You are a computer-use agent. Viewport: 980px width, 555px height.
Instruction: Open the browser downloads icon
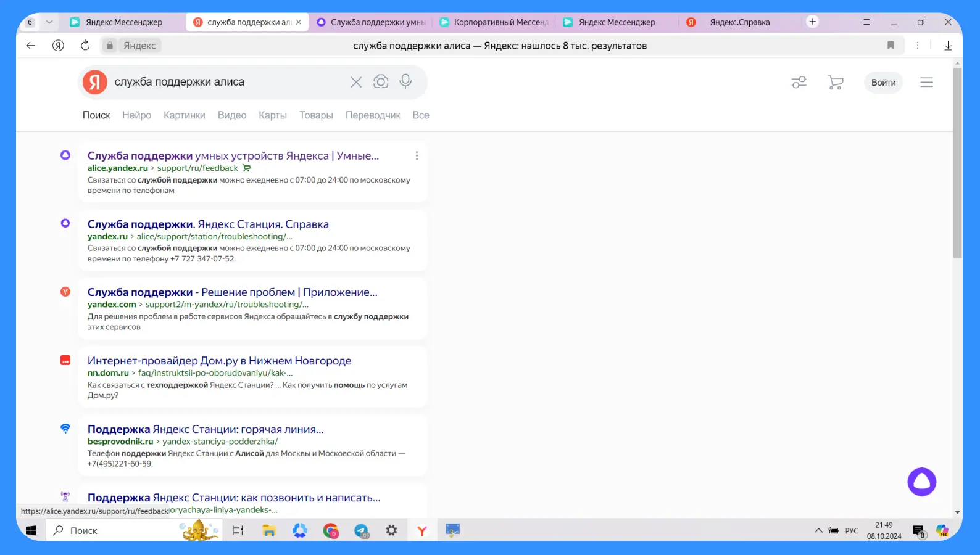[x=948, y=46]
